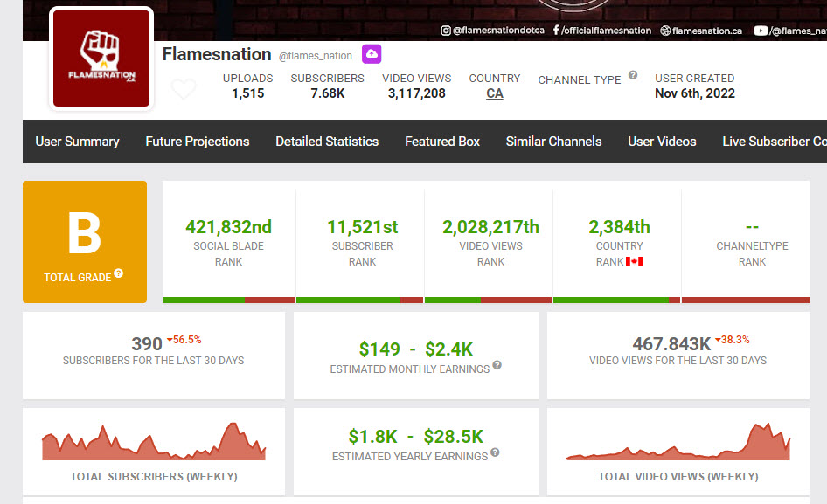Click the Social Blade Rank progress bar

click(x=228, y=300)
